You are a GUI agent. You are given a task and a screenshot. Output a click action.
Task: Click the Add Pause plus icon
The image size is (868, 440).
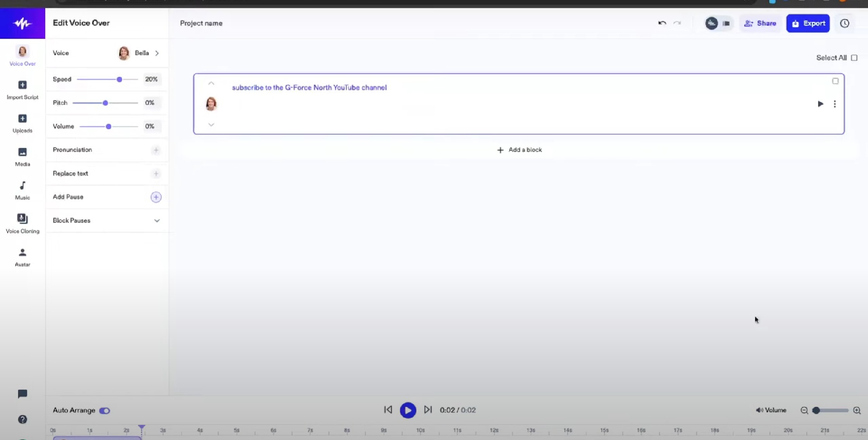tap(156, 197)
